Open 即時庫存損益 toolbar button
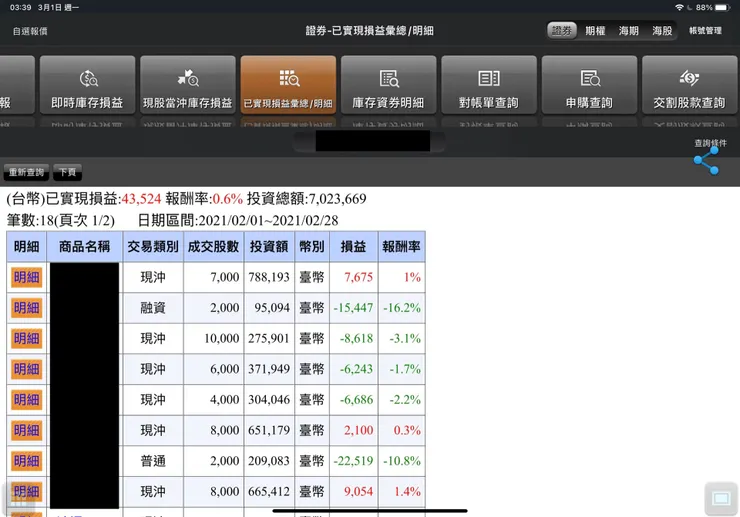The height and width of the screenshot is (517, 740). [87, 85]
